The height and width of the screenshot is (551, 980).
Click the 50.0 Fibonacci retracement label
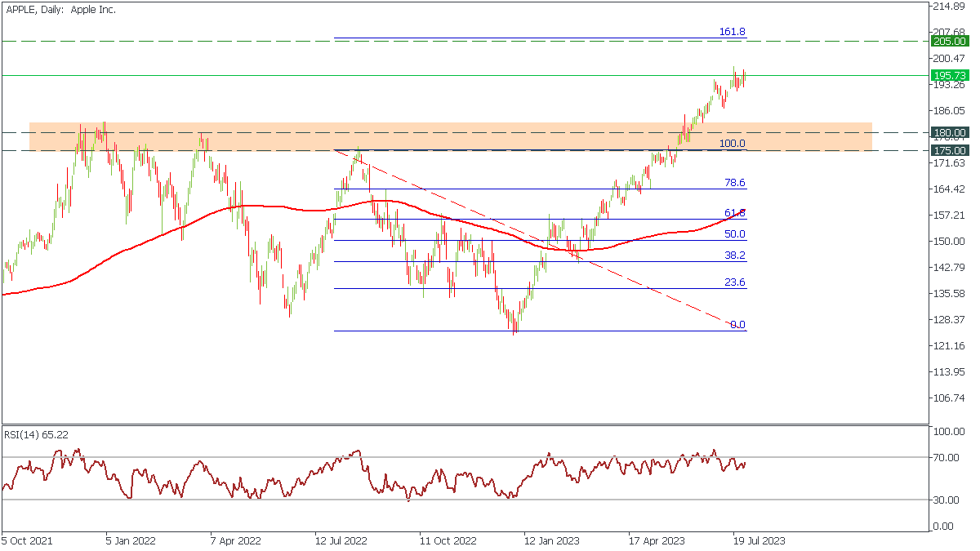click(x=734, y=234)
